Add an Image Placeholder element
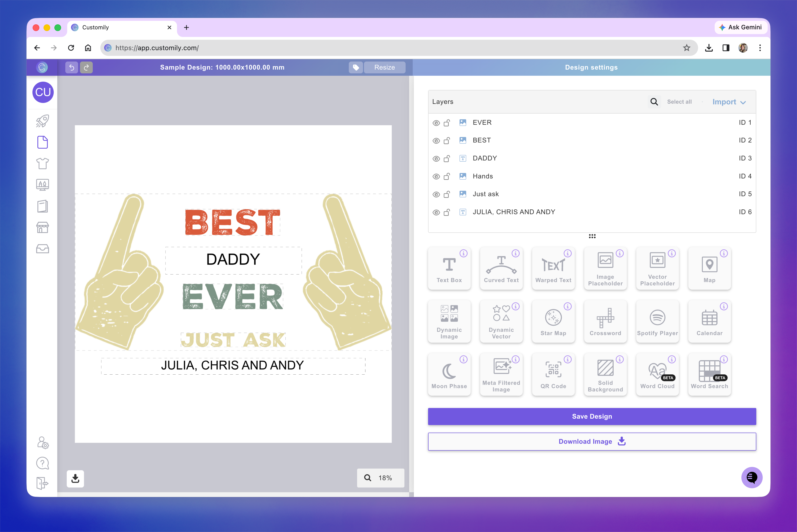 [x=605, y=268]
